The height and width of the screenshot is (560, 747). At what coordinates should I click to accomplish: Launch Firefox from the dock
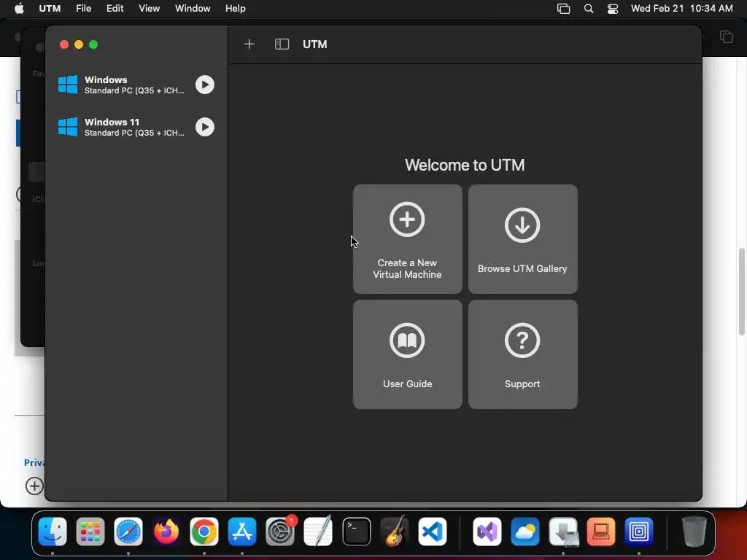(x=166, y=532)
